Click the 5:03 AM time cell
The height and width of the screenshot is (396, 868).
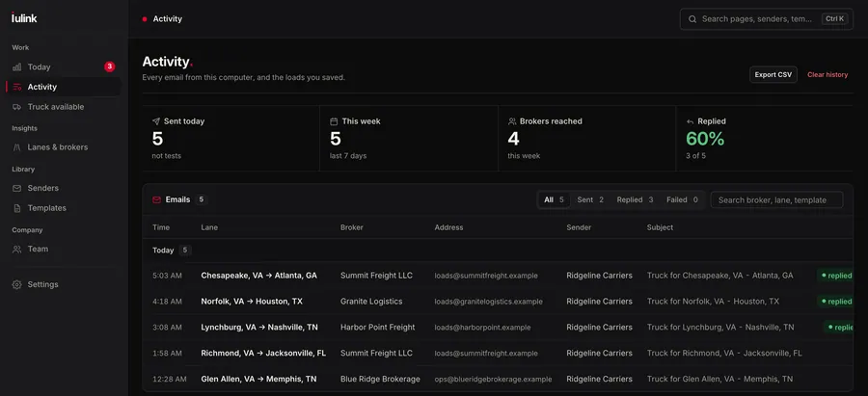point(167,276)
